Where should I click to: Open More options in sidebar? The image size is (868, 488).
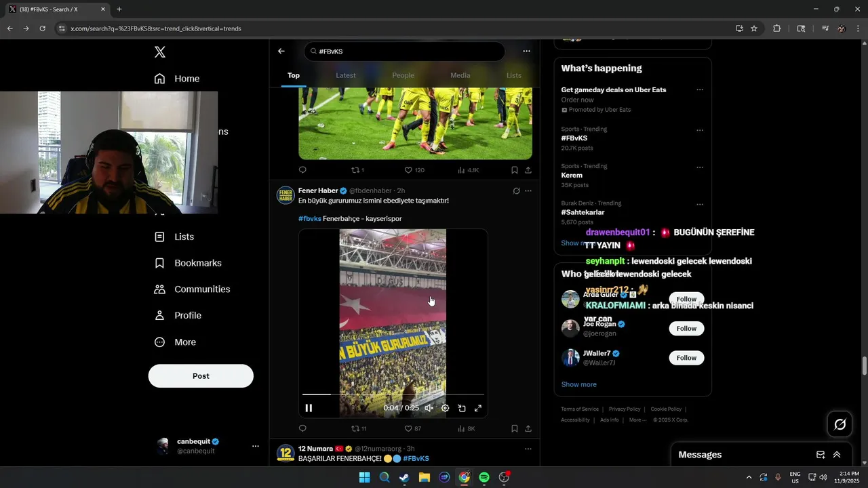[176, 342]
